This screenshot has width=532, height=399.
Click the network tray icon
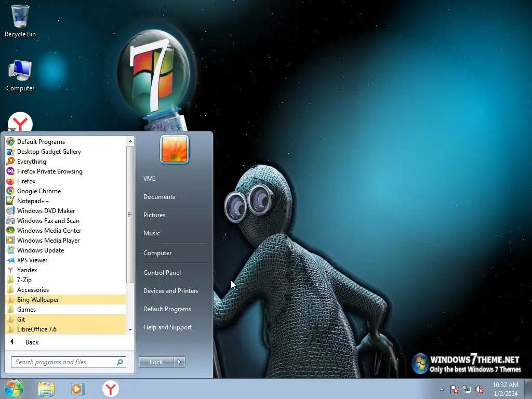tap(467, 389)
